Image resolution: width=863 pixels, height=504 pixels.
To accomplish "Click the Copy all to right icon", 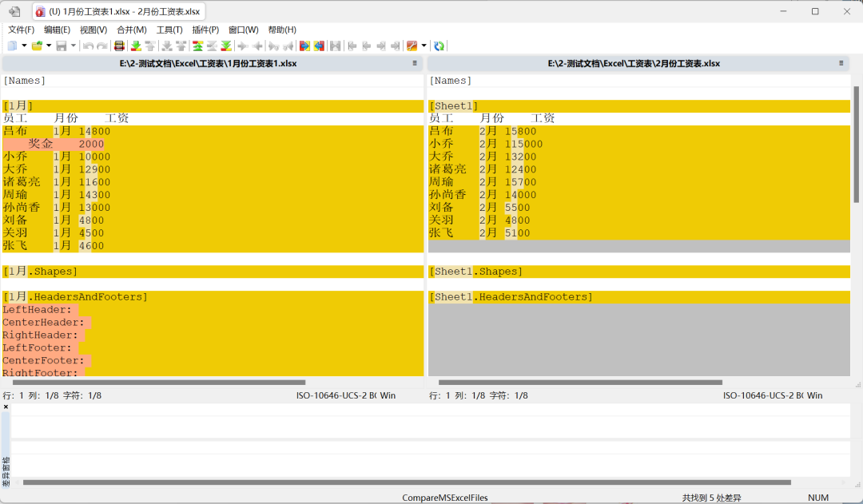I will click(x=304, y=46).
